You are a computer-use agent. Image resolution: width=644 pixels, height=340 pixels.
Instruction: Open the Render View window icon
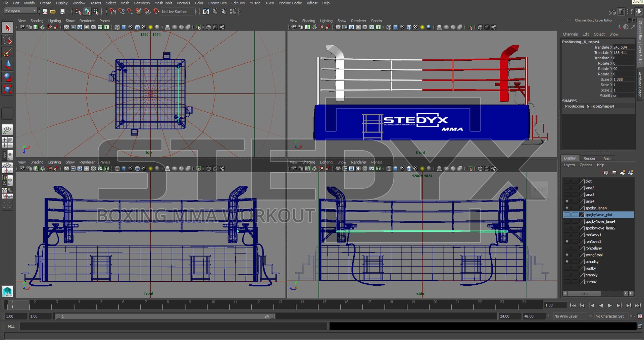206,12
